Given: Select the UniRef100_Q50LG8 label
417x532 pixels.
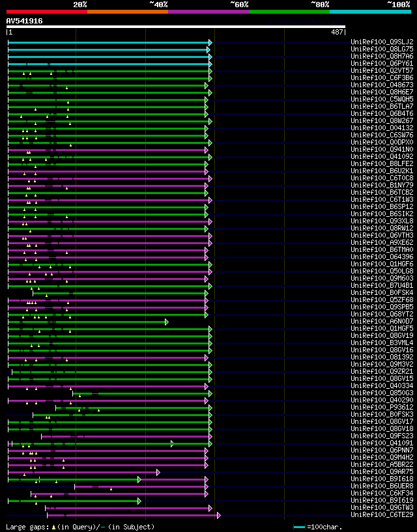Looking at the screenshot, I should tap(382, 271).
